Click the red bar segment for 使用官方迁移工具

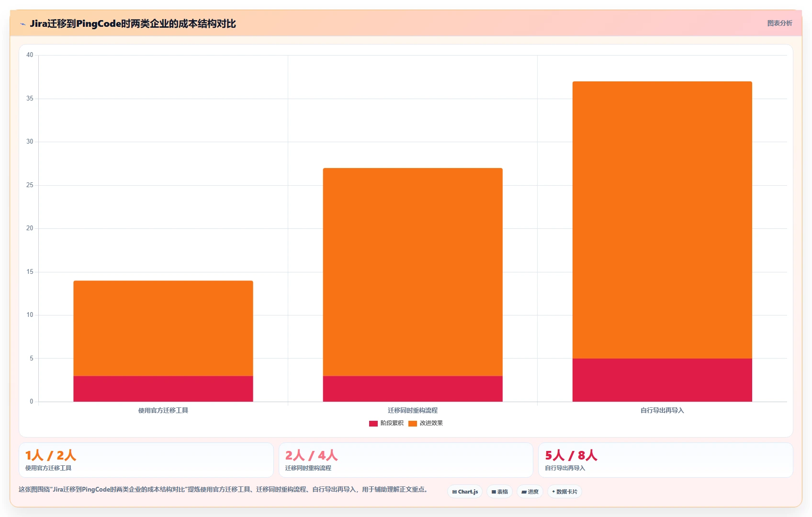point(163,389)
